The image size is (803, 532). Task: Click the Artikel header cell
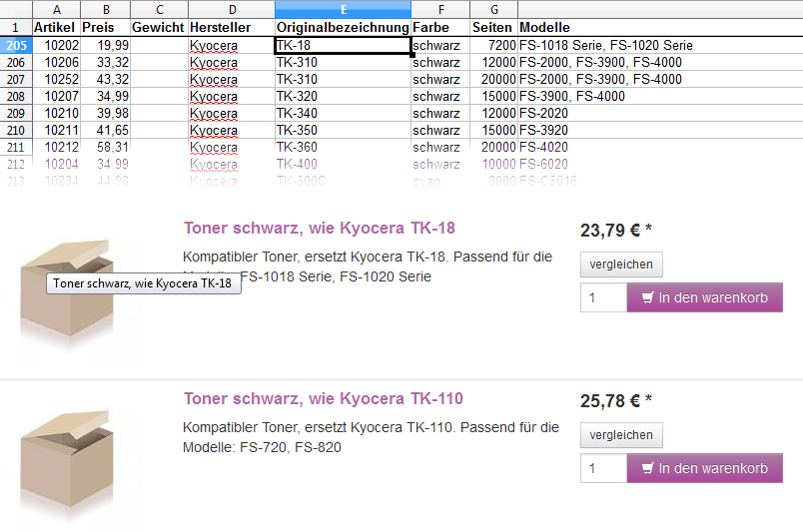pyautogui.click(x=56, y=27)
